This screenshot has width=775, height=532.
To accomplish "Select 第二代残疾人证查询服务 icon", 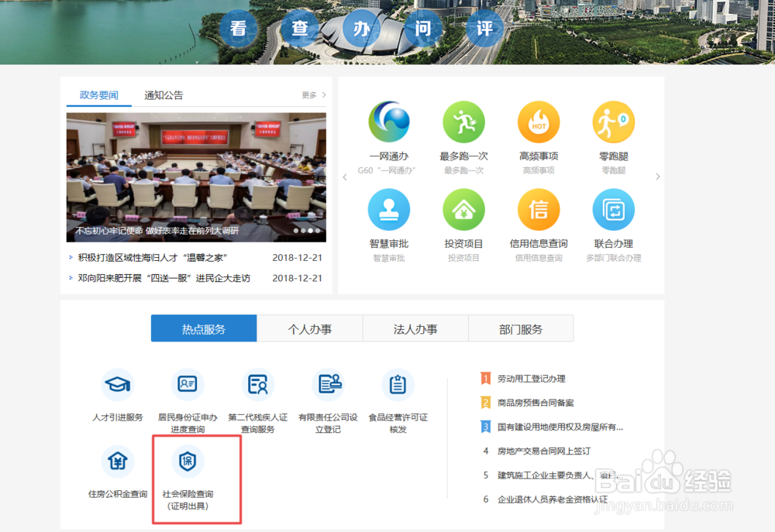I will coord(257,384).
